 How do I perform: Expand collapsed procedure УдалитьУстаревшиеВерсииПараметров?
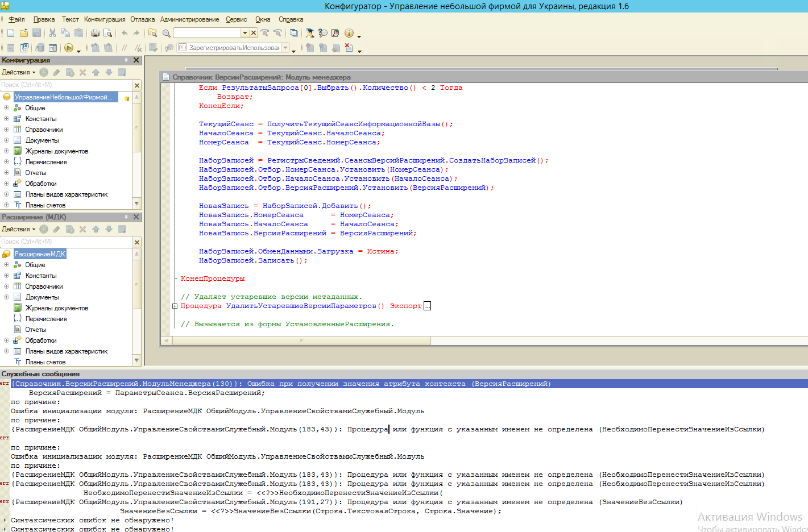[x=175, y=306]
